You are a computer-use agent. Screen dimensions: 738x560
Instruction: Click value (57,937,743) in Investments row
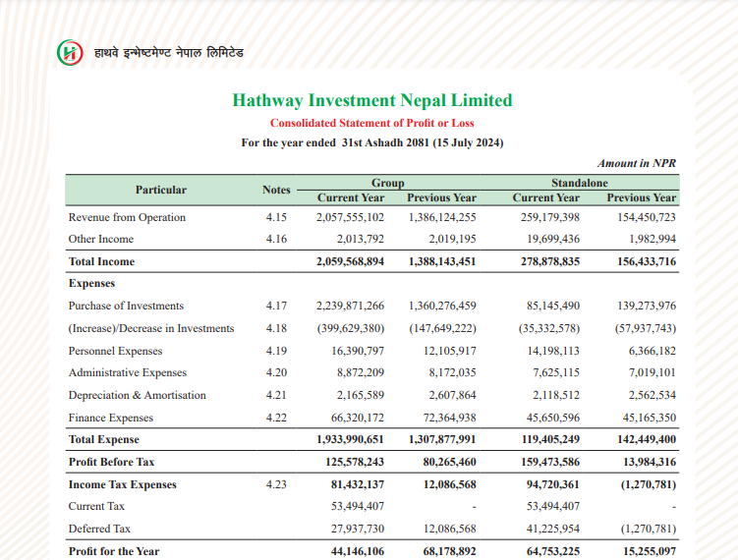pyautogui.click(x=646, y=328)
